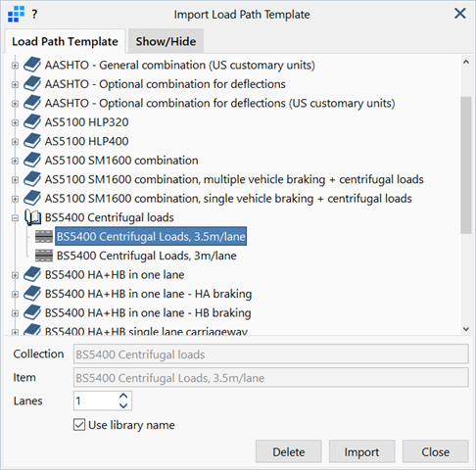This screenshot has width=476, height=470.
Task: Click the open book icon for BS5400 Centrifugal loads
Action: 33,217
